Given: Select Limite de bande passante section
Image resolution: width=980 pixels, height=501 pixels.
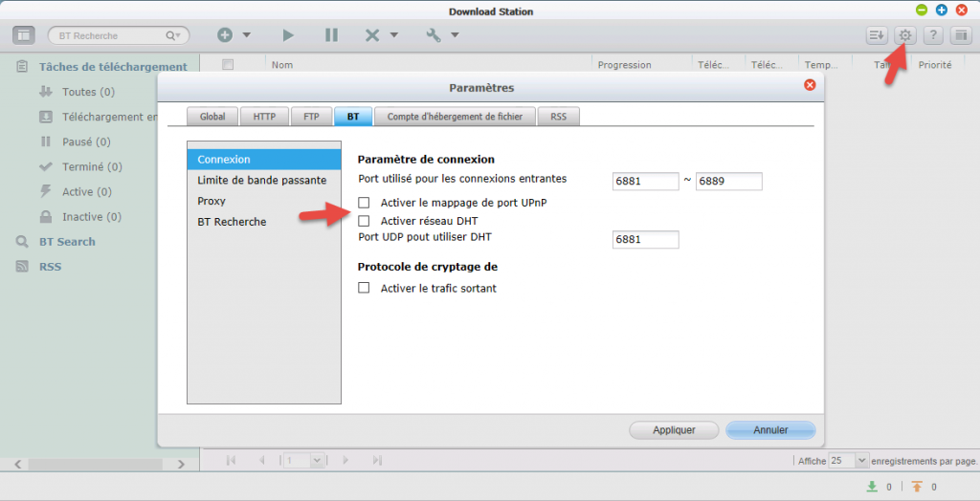Looking at the screenshot, I should pos(261,180).
